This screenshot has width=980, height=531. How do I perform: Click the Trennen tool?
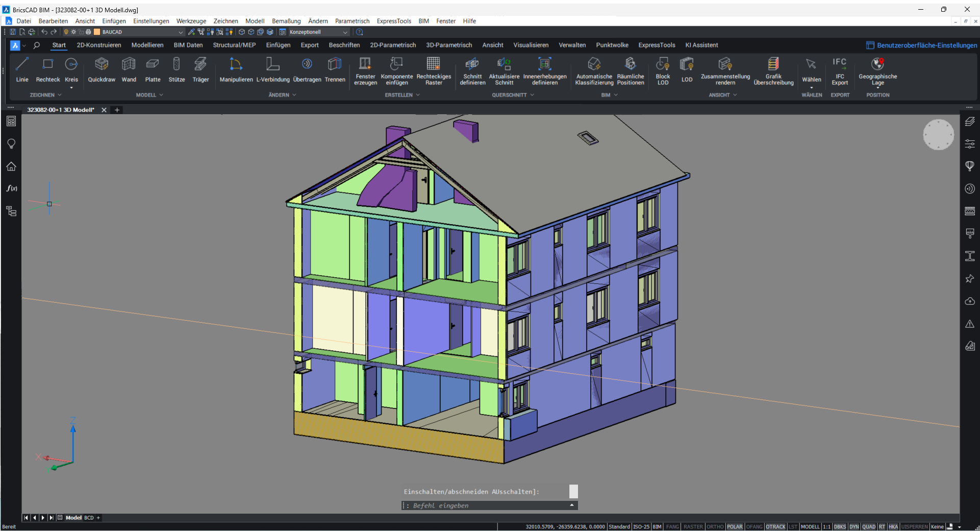click(335, 69)
